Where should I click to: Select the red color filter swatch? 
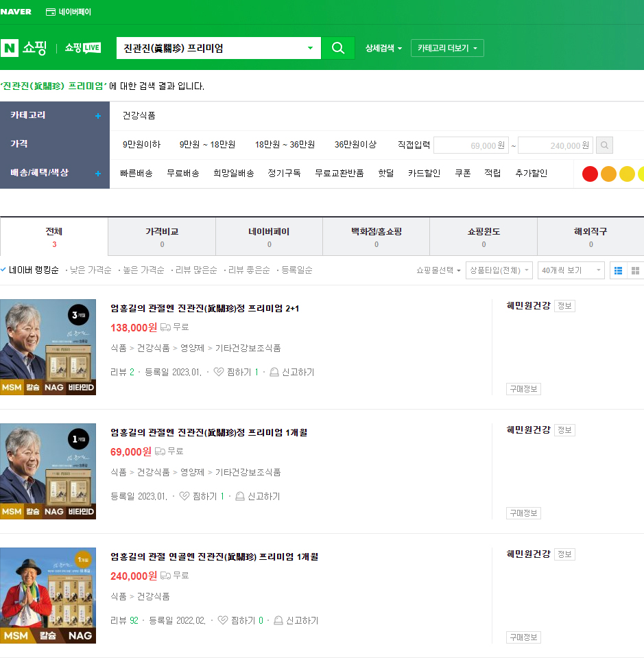[x=590, y=174]
